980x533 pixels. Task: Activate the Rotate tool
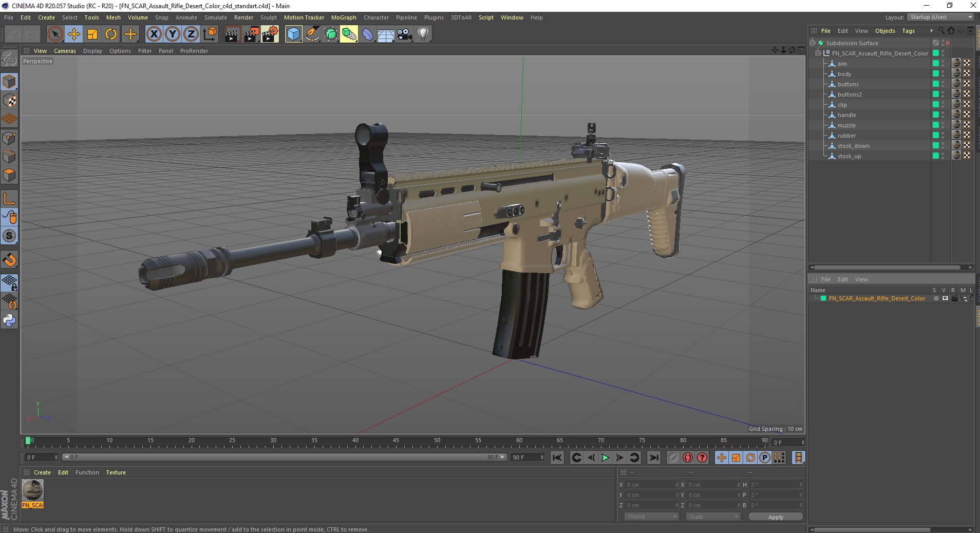click(x=111, y=34)
